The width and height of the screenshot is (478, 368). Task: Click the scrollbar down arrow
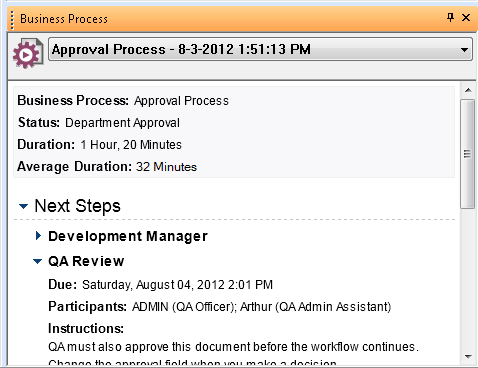point(468,357)
